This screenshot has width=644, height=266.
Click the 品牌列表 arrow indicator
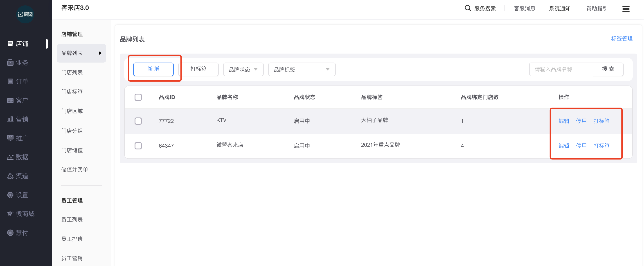100,53
